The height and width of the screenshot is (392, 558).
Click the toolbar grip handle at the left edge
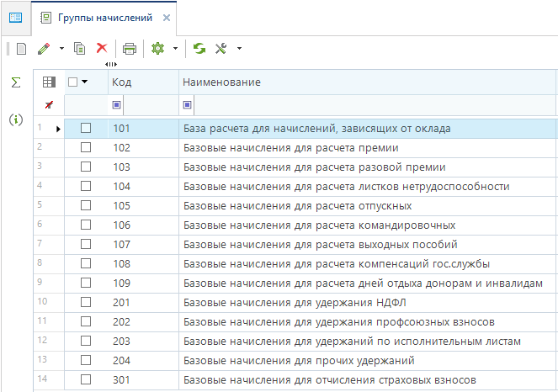(x=8, y=49)
